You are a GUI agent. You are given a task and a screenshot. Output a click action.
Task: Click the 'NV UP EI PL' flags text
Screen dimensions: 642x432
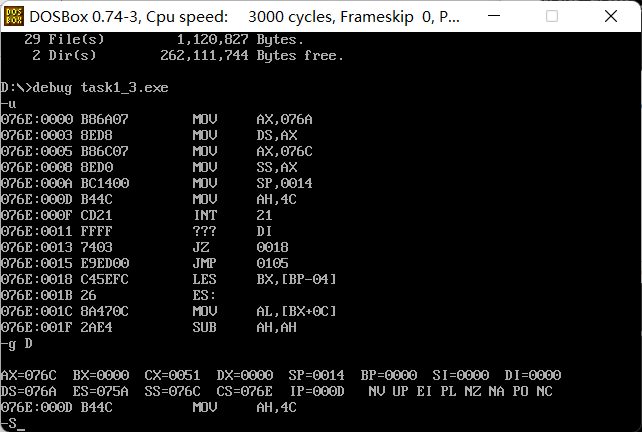412,391
